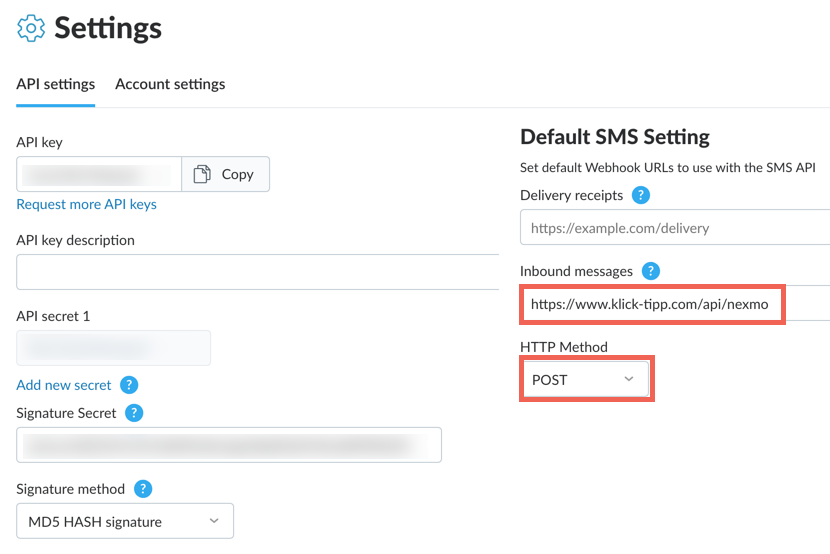The width and height of the screenshot is (830, 554).
Task: Focus the API key description field
Action: pyautogui.click(x=258, y=272)
